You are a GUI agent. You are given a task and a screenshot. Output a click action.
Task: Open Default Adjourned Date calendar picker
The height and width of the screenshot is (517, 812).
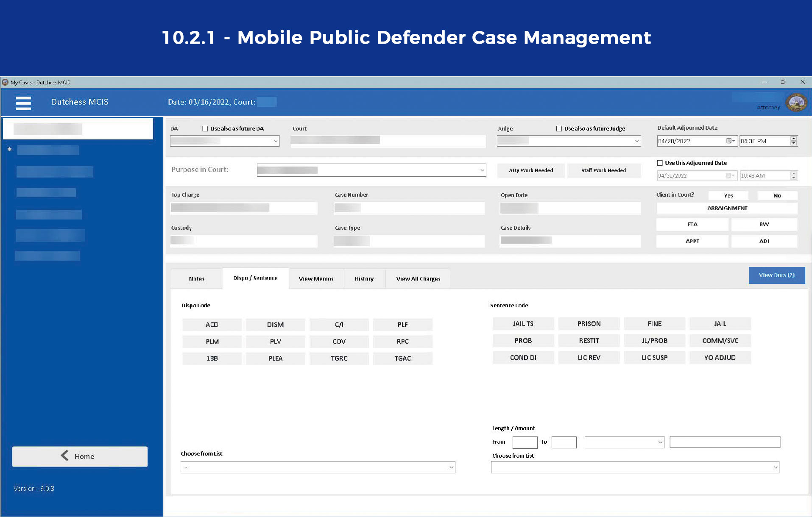click(x=730, y=141)
